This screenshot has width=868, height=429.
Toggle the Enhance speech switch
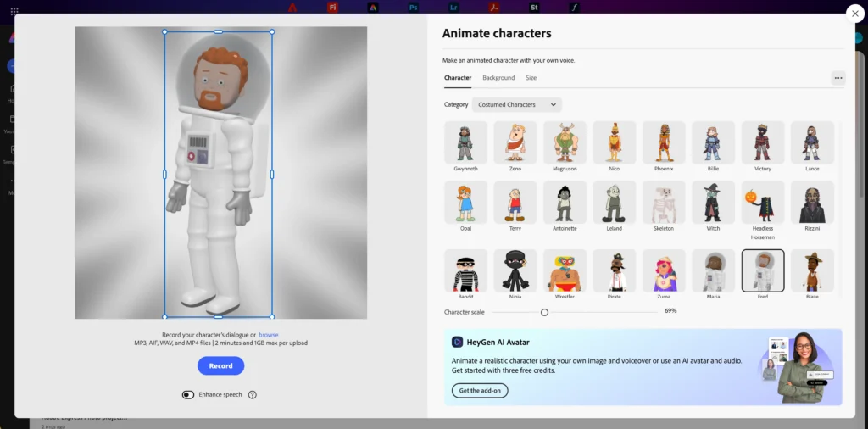click(188, 395)
